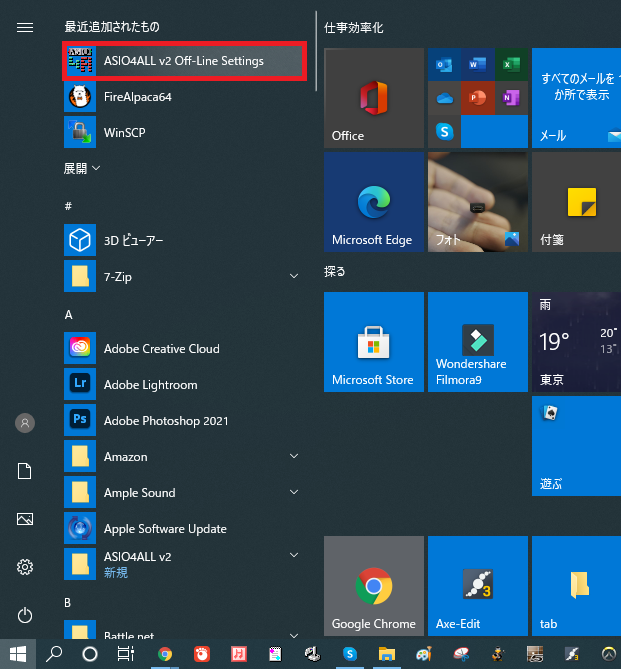
Task: Open Pictures from Start sidebar
Action: [x=25, y=519]
